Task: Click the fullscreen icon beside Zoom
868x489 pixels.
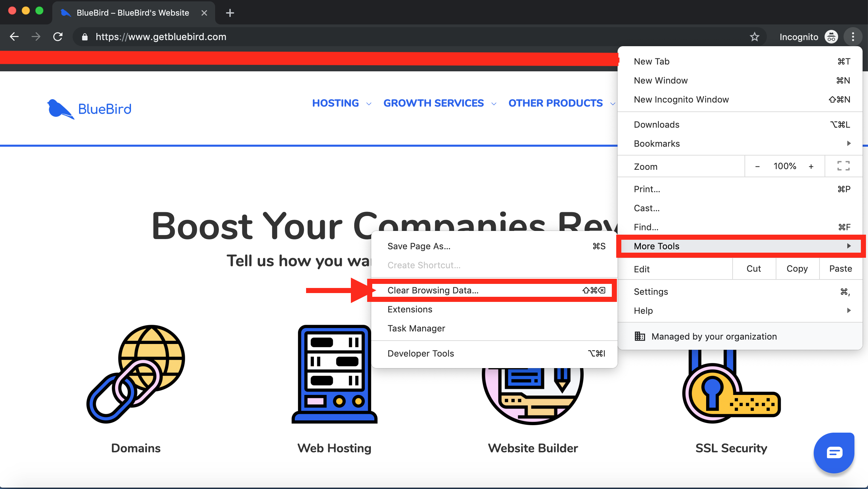Action: (843, 166)
